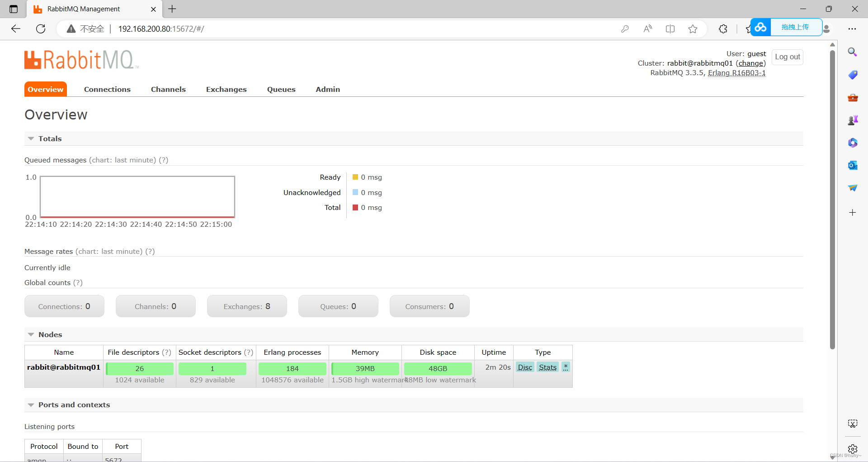
Task: Open saved password key icon
Action: [625, 29]
